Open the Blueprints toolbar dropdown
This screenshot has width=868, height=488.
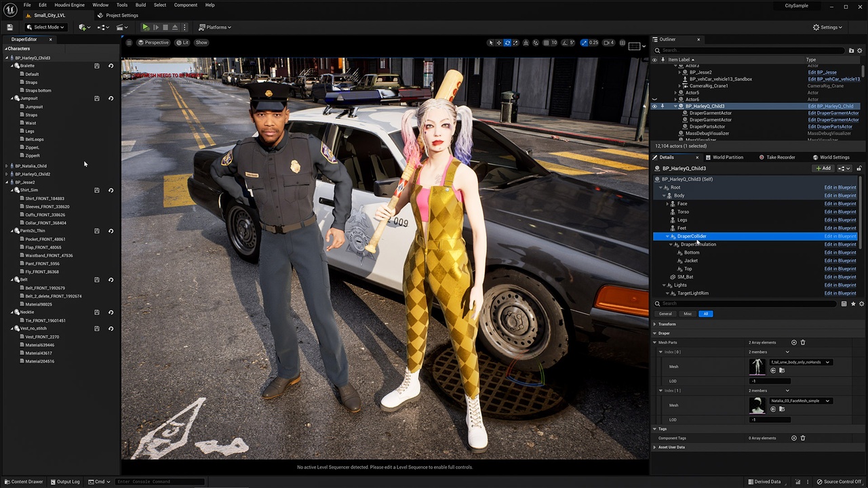pyautogui.click(x=103, y=27)
